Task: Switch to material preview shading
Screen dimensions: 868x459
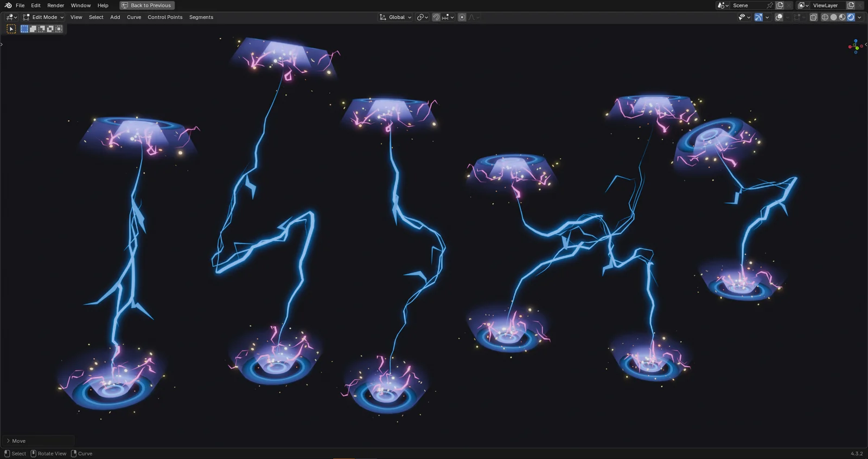Action: click(x=843, y=17)
